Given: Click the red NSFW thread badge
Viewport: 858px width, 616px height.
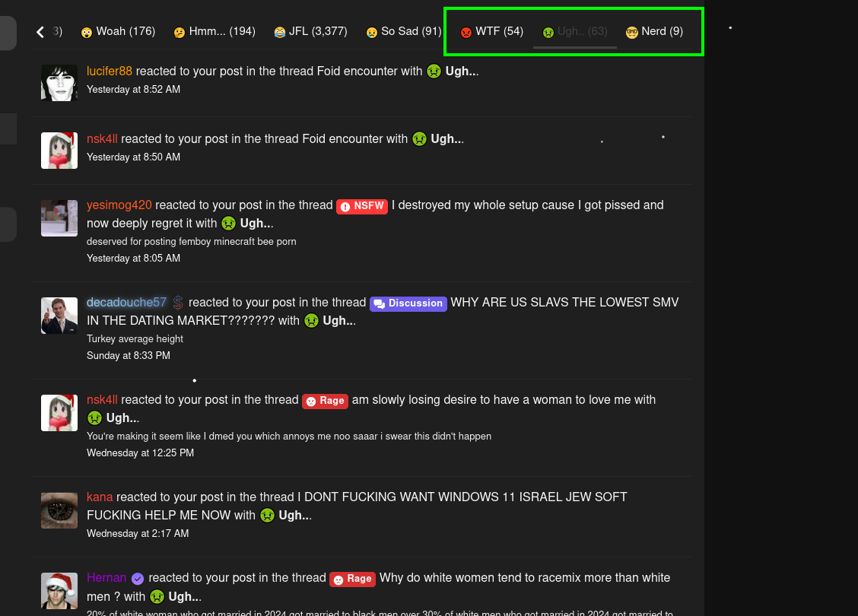Looking at the screenshot, I should point(362,206).
